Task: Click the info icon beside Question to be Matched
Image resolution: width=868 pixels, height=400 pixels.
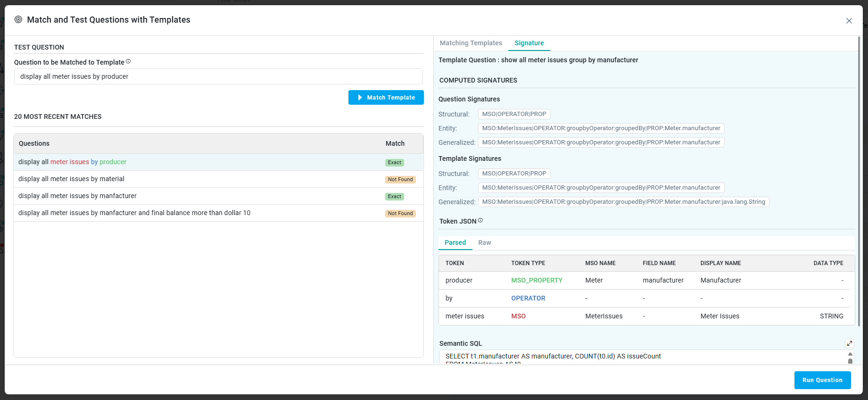Action: [128, 61]
